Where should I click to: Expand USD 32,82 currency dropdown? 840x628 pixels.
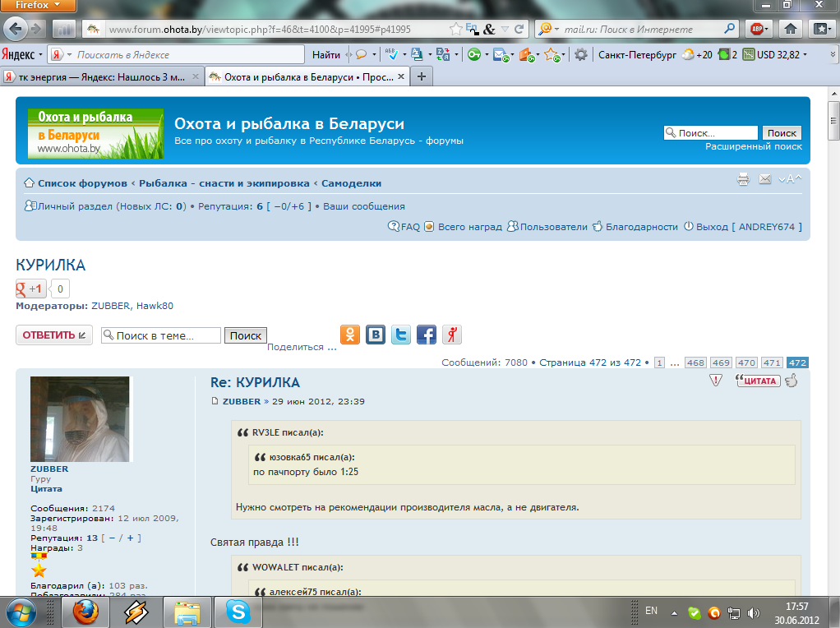pos(805,55)
